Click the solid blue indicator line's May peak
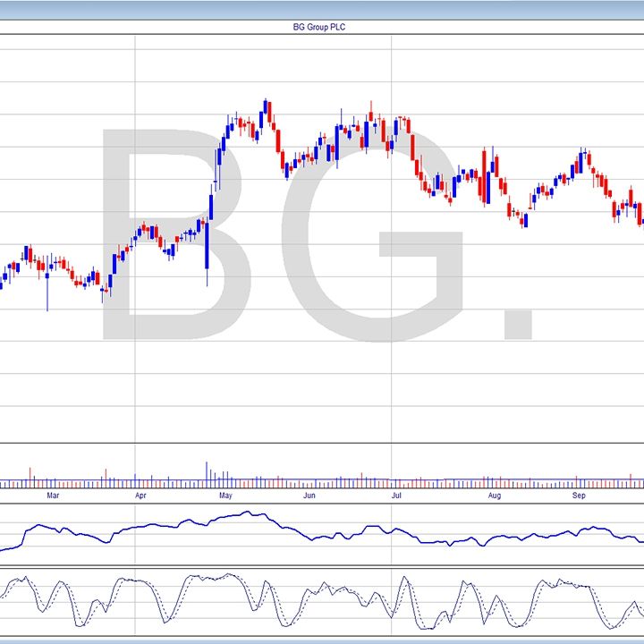 (x=250, y=513)
